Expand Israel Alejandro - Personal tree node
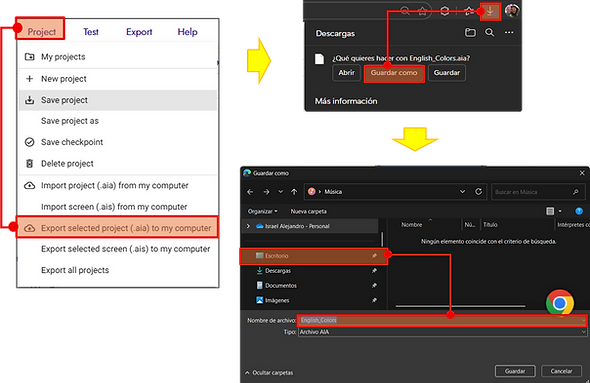The width and height of the screenshot is (590, 383). point(248,226)
